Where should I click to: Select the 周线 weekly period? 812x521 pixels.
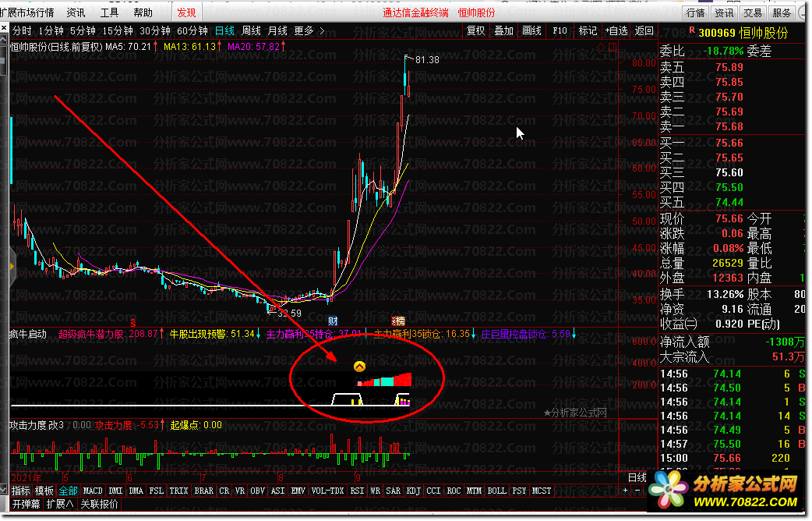click(x=251, y=31)
